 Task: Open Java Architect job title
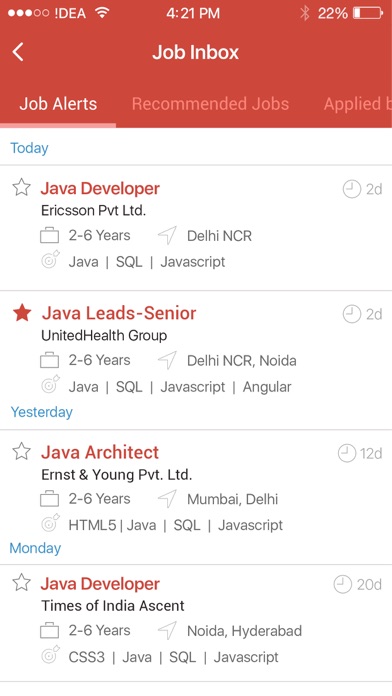(100, 452)
